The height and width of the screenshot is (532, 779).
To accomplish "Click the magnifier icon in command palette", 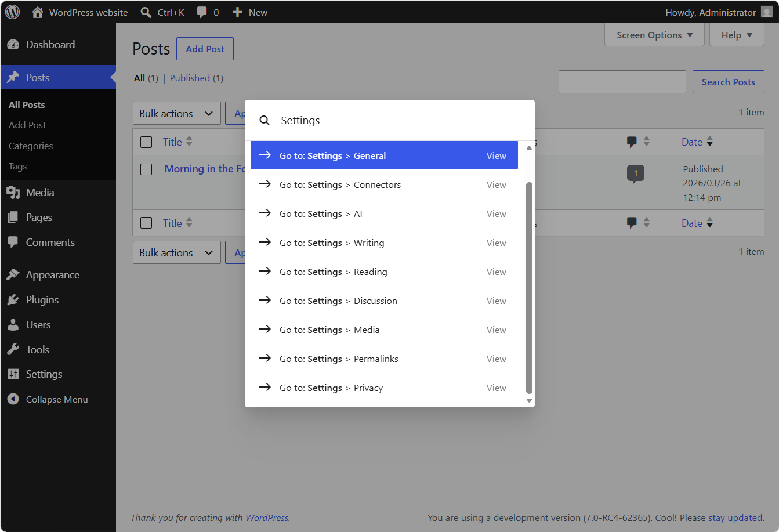I will [265, 120].
